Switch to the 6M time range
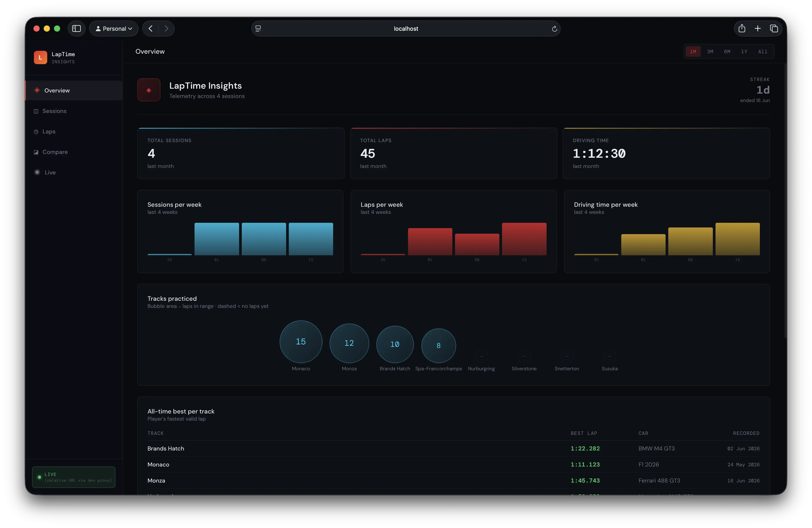The height and width of the screenshot is (528, 812). coord(727,51)
